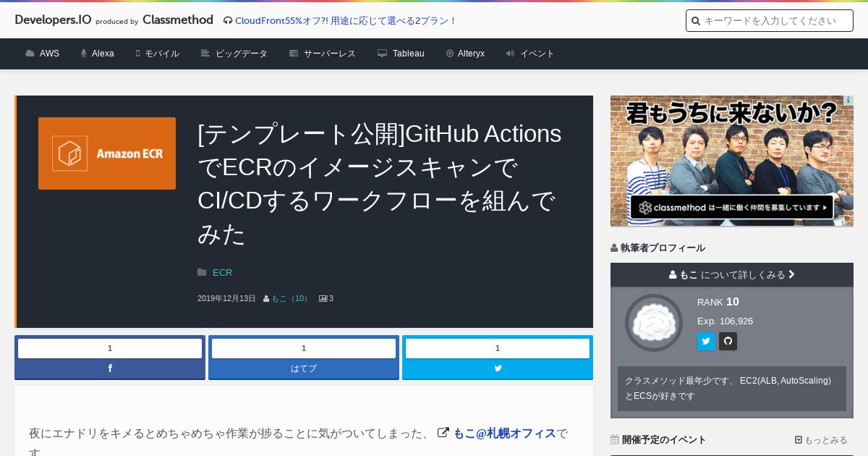Click the ad info icon on the banner

click(848, 100)
